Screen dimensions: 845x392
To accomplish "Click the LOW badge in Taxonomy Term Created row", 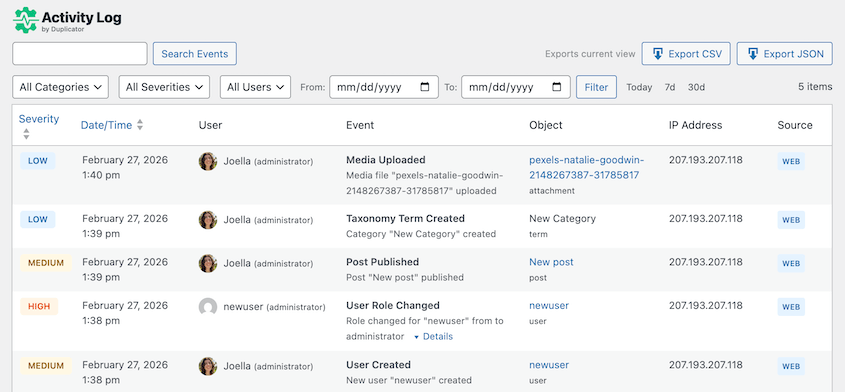I will click(38, 219).
